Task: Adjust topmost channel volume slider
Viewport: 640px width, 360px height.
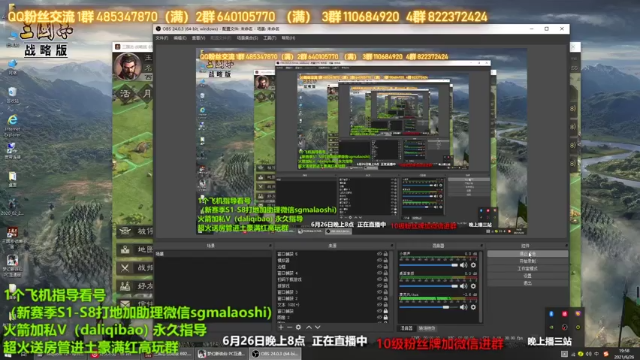Action: tap(429, 265)
